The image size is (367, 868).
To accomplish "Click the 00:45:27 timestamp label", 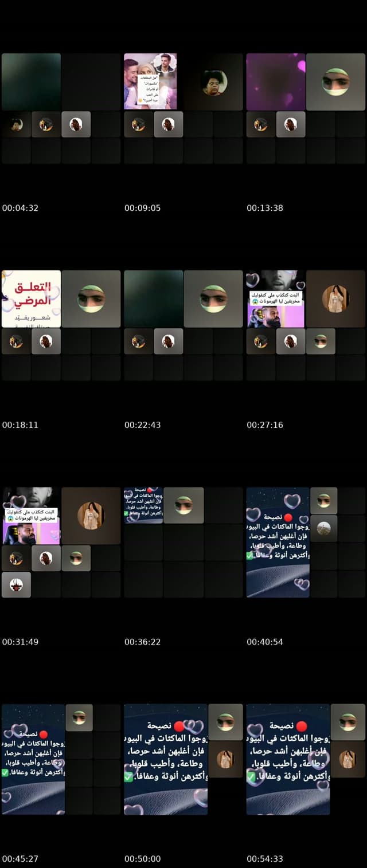I will click(x=20, y=859).
